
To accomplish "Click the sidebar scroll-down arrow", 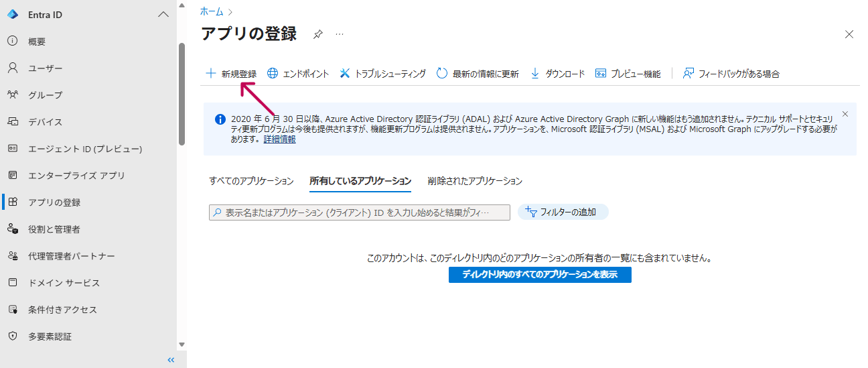I will point(182,345).
